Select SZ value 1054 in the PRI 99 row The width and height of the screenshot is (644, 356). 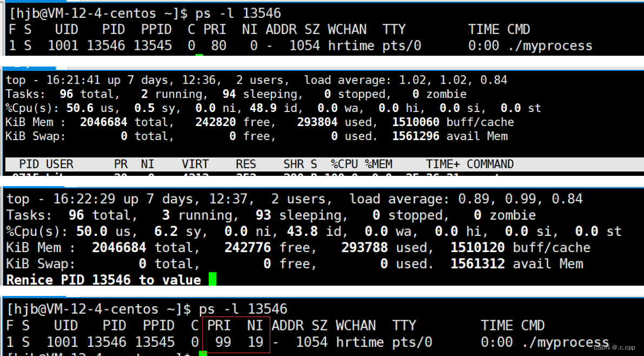tap(312, 342)
